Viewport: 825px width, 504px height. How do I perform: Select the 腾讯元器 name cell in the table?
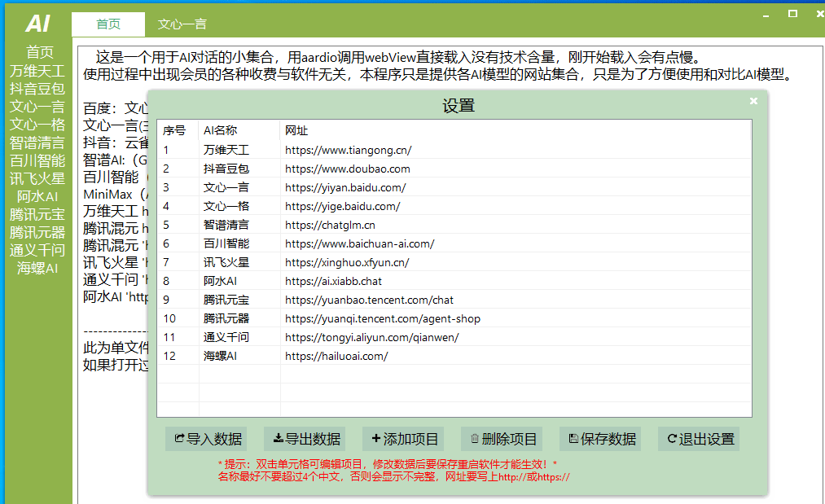click(239, 318)
